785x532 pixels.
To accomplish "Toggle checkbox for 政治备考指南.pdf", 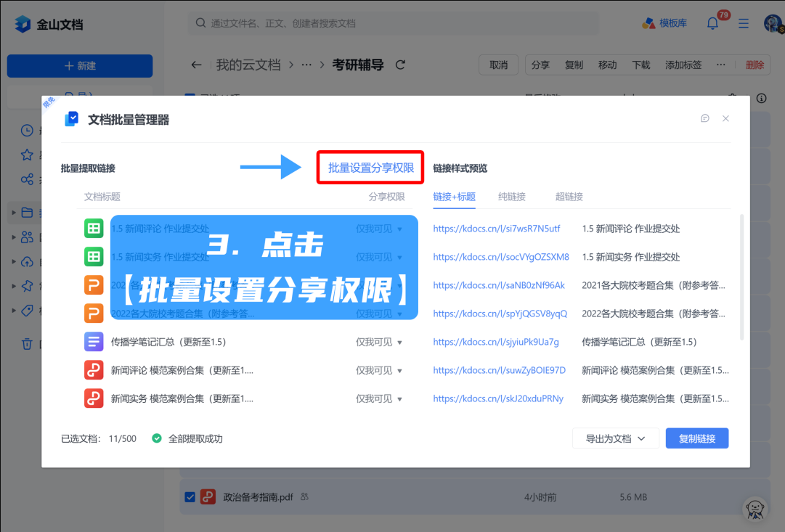I will pos(190,497).
